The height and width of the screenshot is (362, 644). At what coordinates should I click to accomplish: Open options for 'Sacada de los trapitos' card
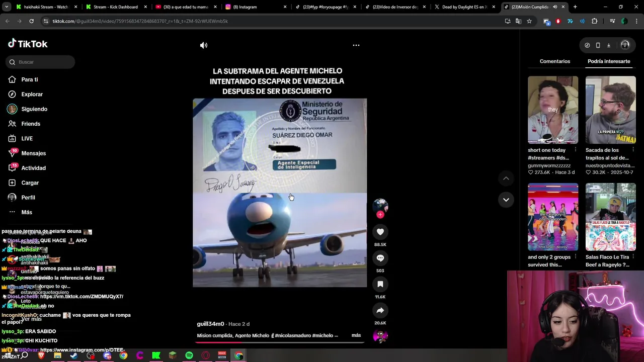click(633, 150)
